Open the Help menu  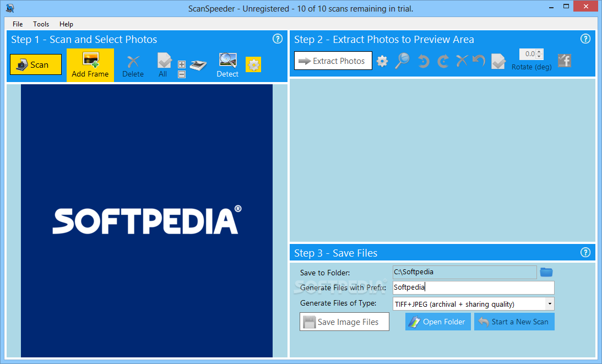pos(66,24)
